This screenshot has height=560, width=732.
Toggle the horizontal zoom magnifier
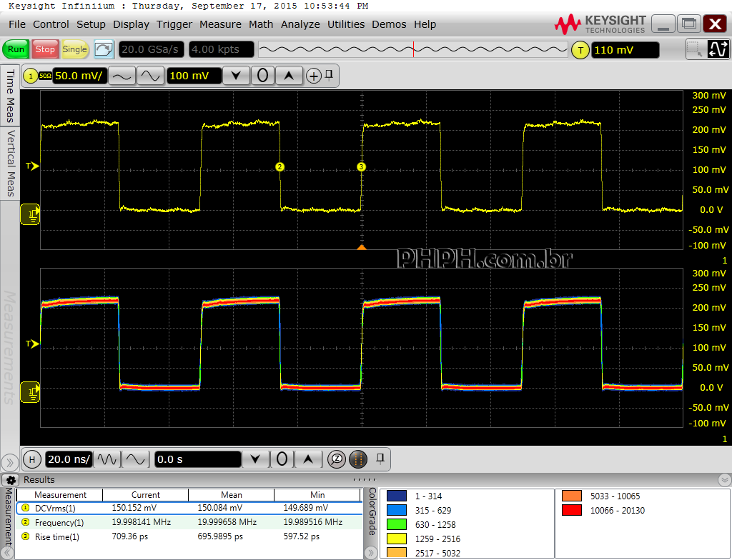tap(337, 459)
